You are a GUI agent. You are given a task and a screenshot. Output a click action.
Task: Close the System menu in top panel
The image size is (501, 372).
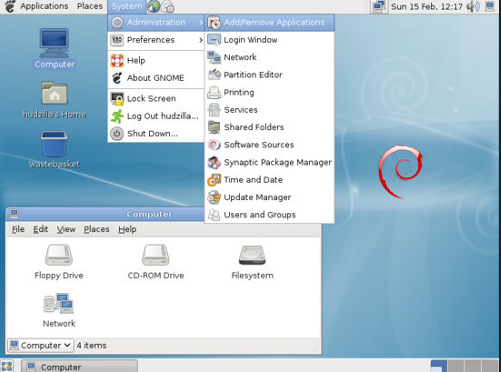(x=127, y=6)
